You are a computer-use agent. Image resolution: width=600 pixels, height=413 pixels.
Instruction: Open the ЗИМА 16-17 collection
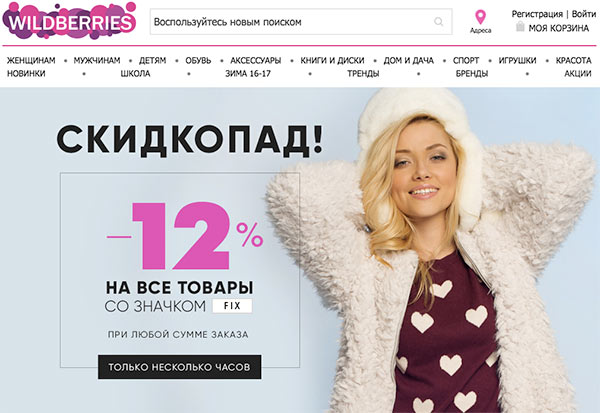(x=248, y=73)
